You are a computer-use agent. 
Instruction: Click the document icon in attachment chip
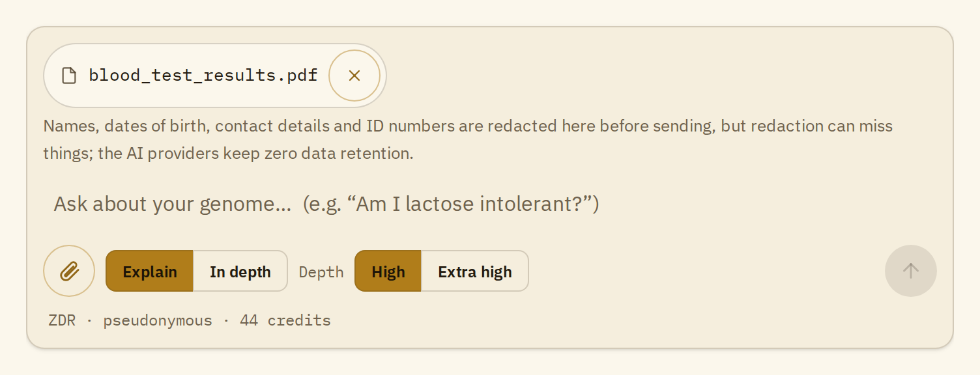pos(68,76)
